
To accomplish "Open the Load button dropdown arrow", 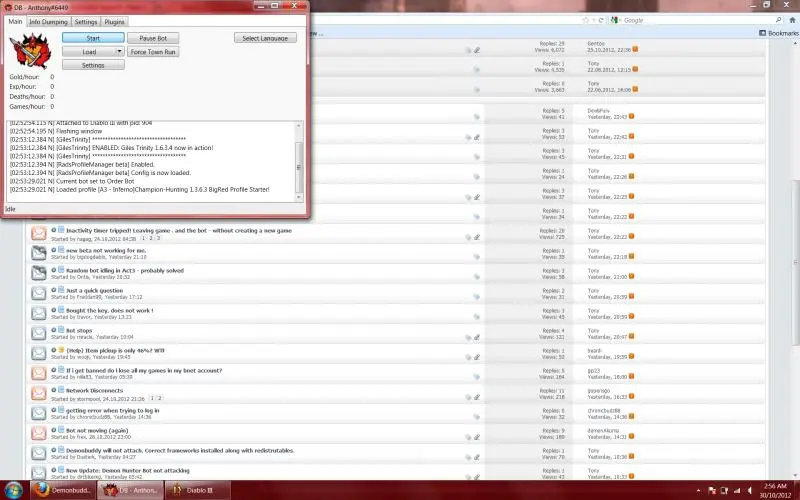I will pos(119,51).
